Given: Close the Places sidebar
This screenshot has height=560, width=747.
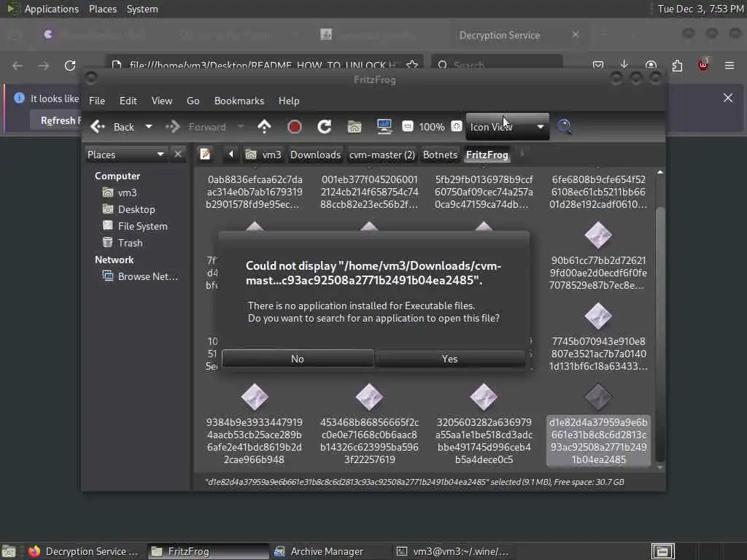Looking at the screenshot, I should tap(178, 155).
